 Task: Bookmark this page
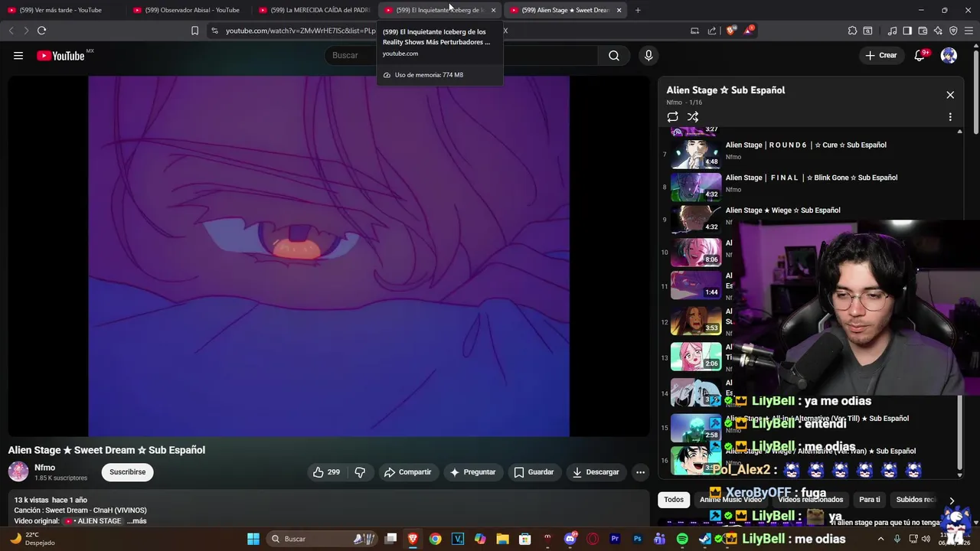pyautogui.click(x=194, y=31)
